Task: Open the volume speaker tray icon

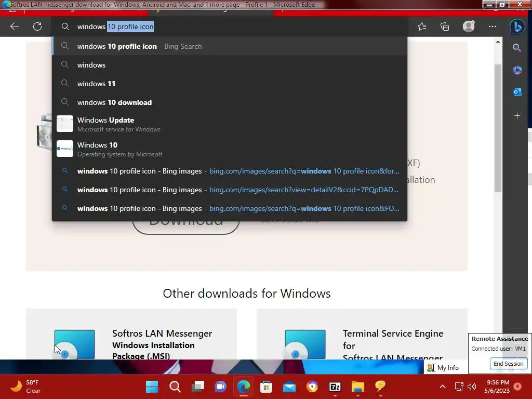Action: [472, 387]
